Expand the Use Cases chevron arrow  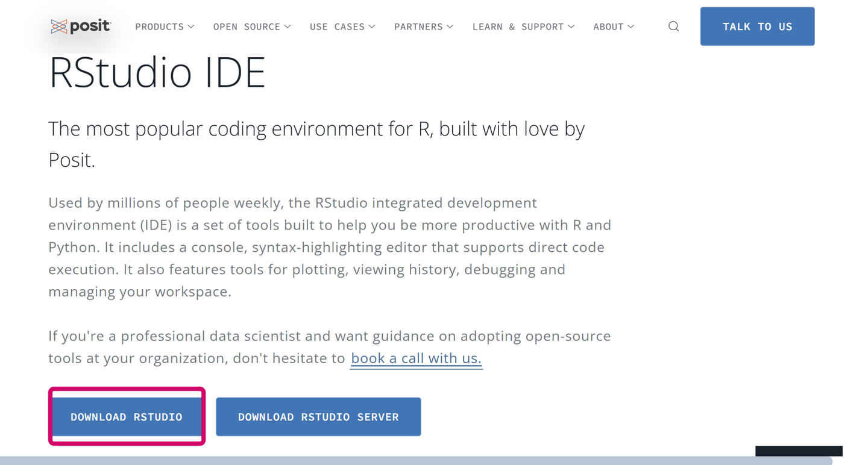372,27
